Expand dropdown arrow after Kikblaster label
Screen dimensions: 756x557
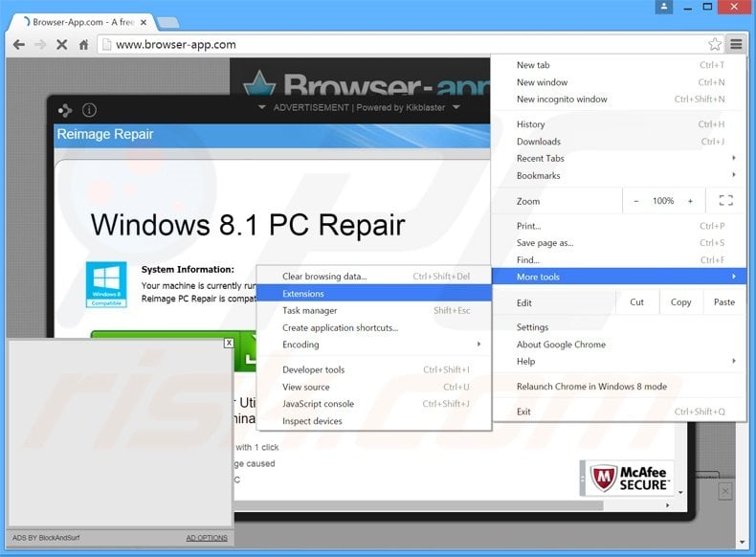click(x=456, y=107)
